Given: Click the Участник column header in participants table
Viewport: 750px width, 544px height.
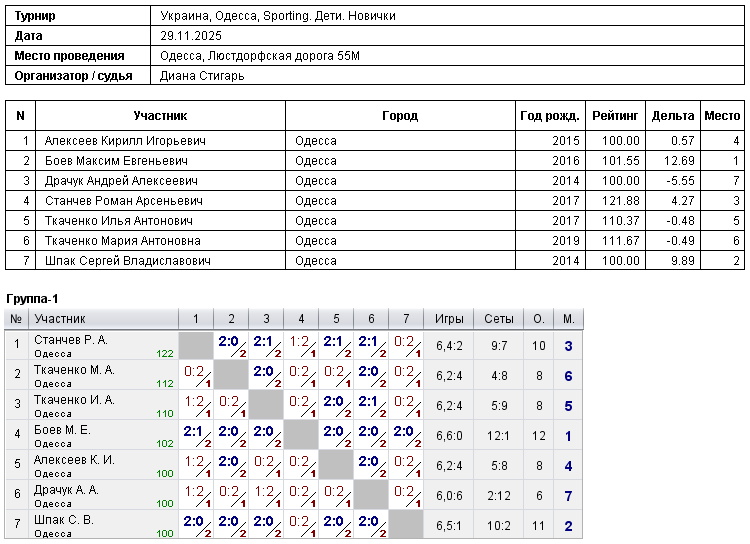Looking at the screenshot, I should pyautogui.click(x=160, y=116).
